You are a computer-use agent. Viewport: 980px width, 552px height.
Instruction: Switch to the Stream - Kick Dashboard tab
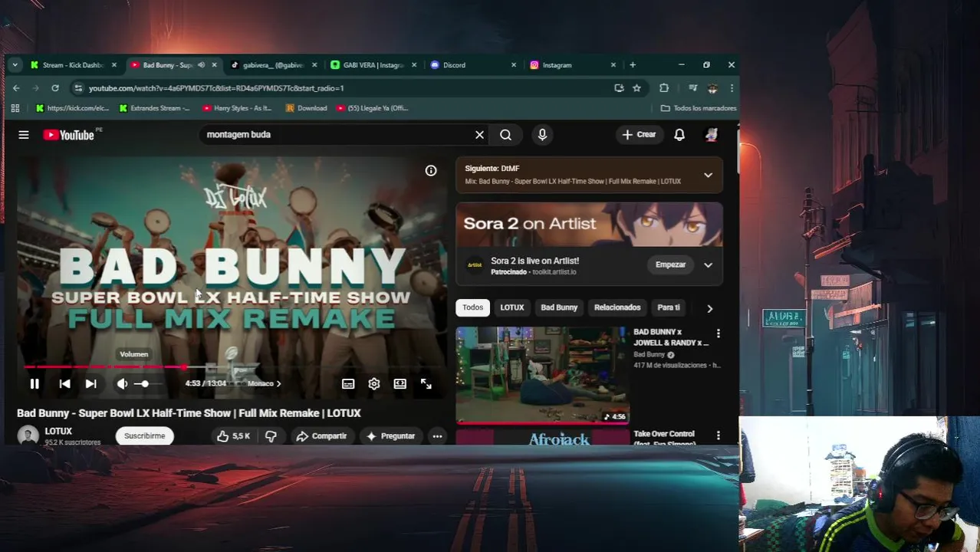click(73, 65)
